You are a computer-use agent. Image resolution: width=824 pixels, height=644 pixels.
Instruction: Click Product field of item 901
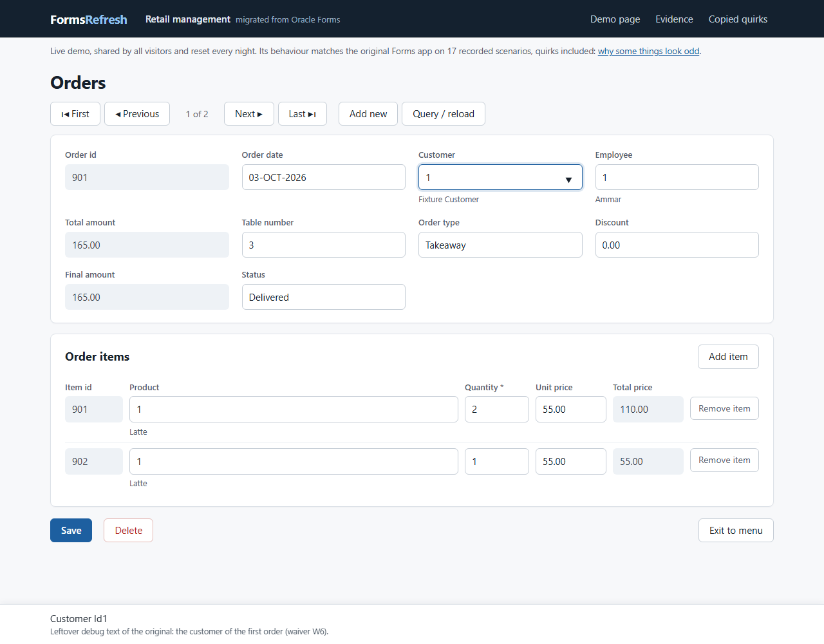294,410
